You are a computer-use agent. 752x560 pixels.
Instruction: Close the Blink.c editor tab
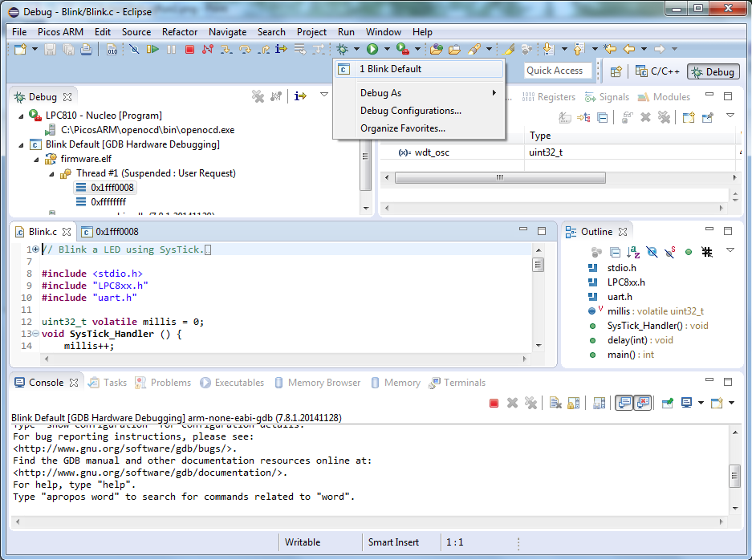tap(67, 232)
